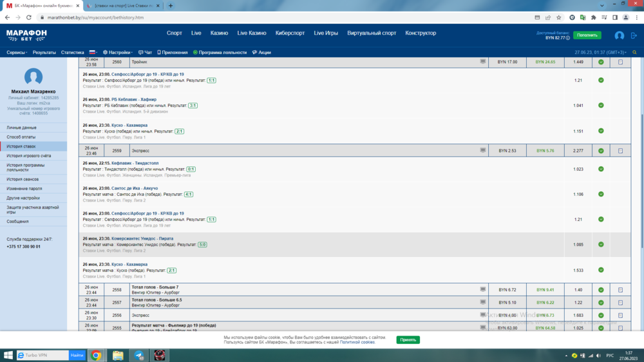Open Telegram from the Windows taskbar
This screenshot has height=362, width=644.
[138, 355]
